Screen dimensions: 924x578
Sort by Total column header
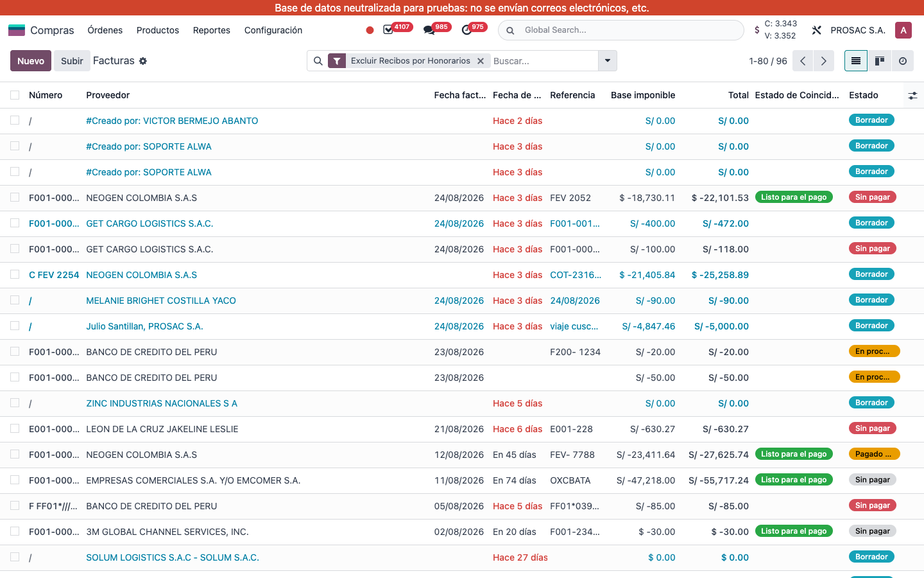coord(739,95)
